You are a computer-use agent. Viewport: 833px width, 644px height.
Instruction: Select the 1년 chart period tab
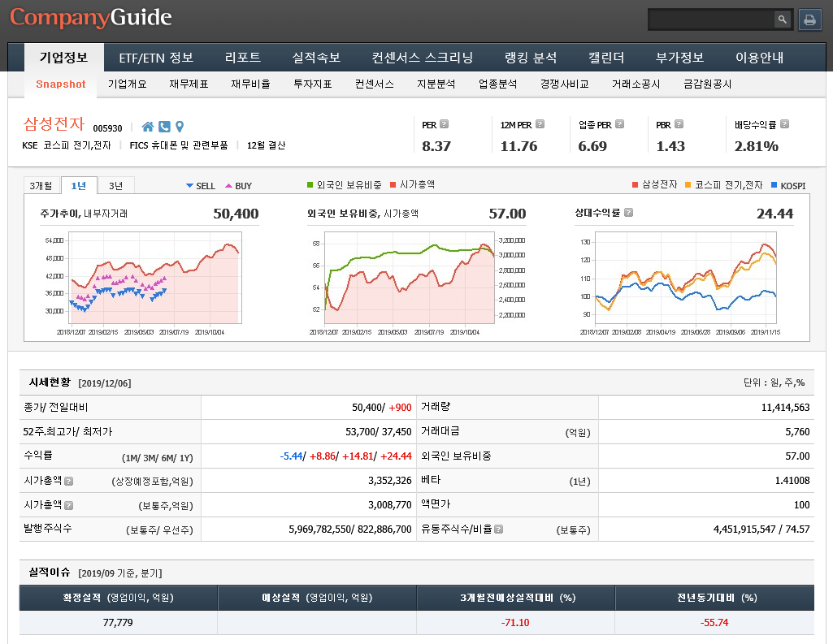point(79,185)
